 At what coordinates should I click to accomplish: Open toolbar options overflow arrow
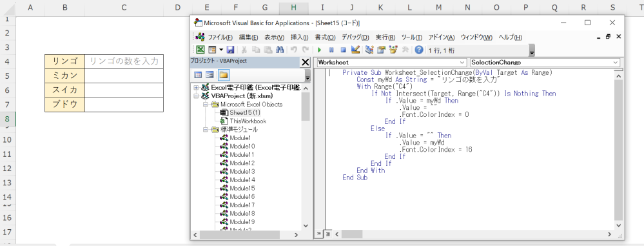(x=532, y=51)
